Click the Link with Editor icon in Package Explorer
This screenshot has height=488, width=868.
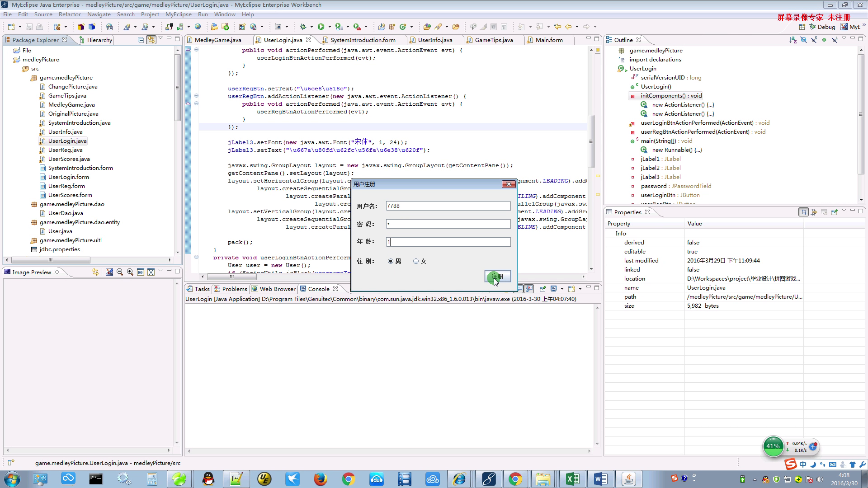tap(151, 40)
